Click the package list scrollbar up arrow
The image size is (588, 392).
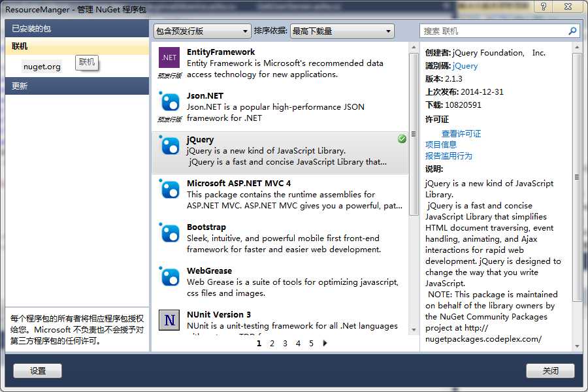(x=414, y=47)
